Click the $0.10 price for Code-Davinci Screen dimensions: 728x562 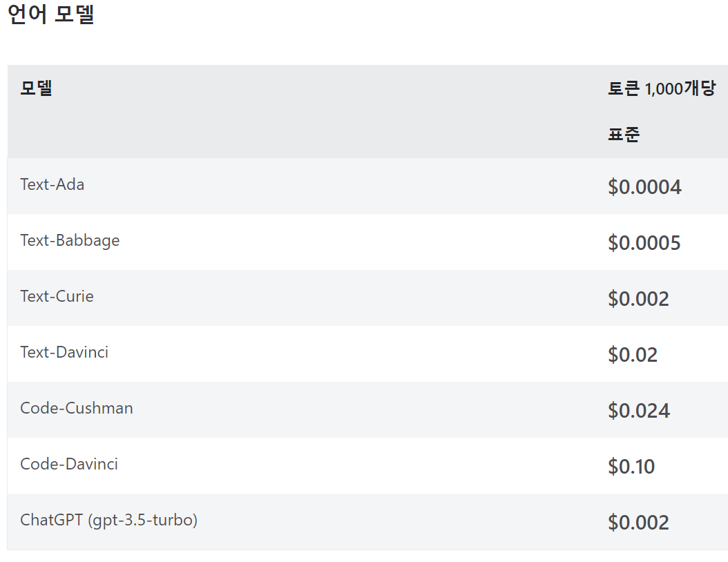(x=631, y=467)
